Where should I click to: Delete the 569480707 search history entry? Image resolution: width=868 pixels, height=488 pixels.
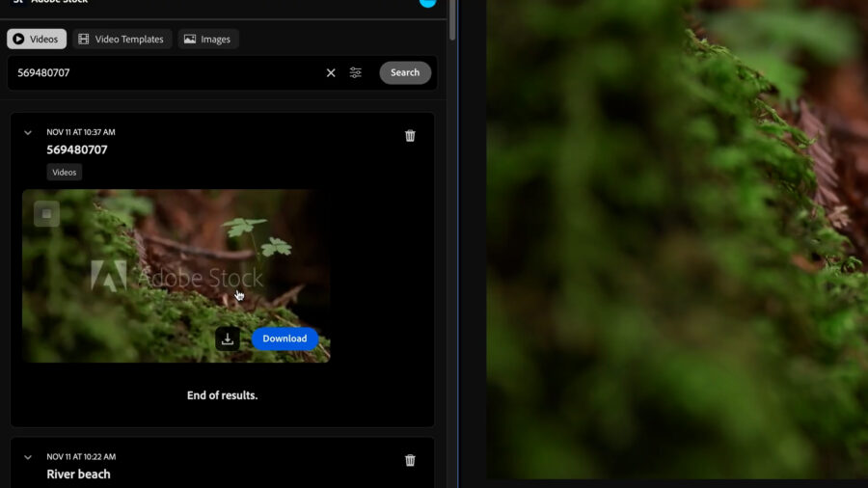pyautogui.click(x=410, y=136)
